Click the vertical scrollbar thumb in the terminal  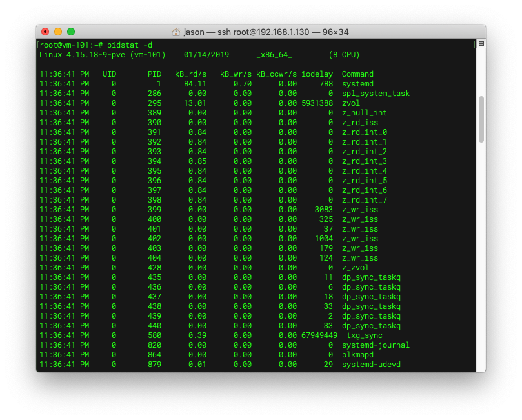[481, 119]
